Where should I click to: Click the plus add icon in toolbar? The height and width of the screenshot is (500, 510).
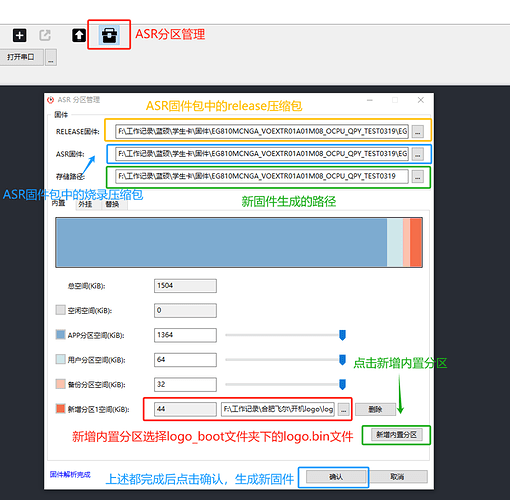[x=20, y=35]
